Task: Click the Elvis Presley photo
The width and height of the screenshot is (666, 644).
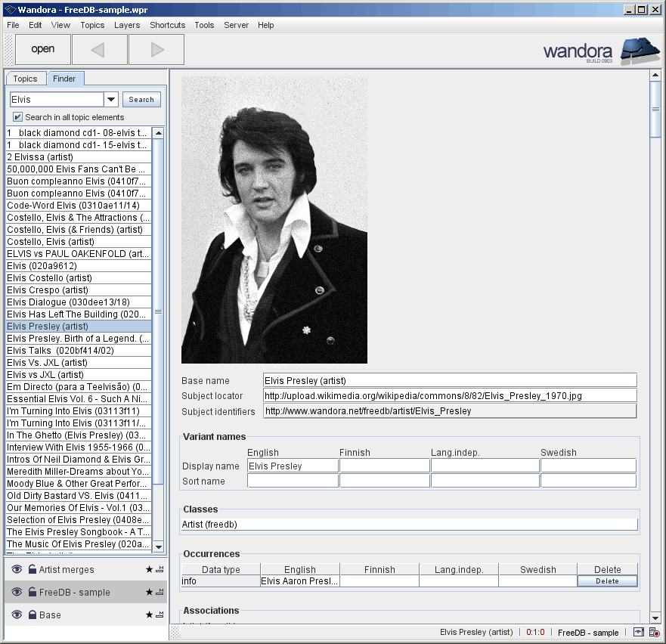Action: pos(274,219)
